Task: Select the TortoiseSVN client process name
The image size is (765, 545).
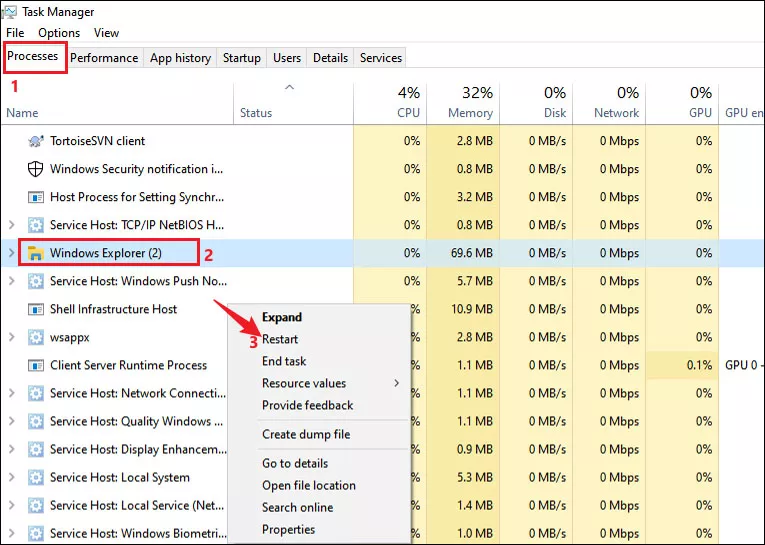Action: 98,141
